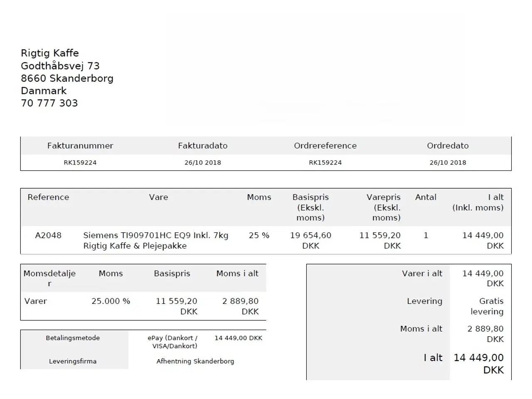532x399 pixels.
Task: Select the "Gratis levering" value
Action: [x=487, y=306]
